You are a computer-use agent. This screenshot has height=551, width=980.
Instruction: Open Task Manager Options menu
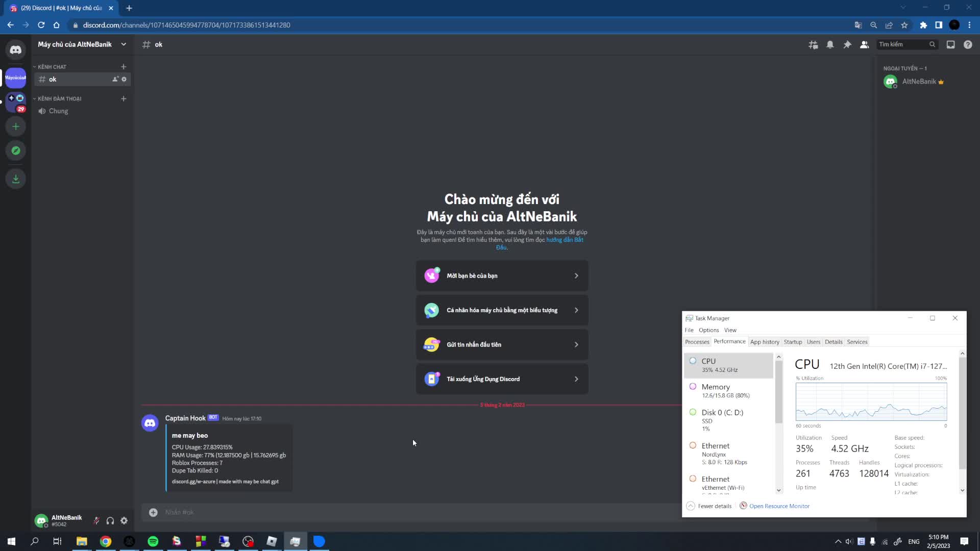pyautogui.click(x=708, y=330)
